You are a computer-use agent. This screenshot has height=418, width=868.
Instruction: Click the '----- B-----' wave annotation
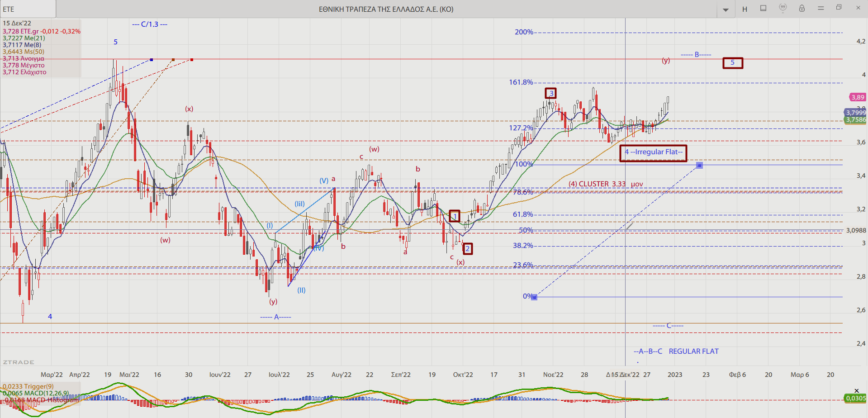696,55
